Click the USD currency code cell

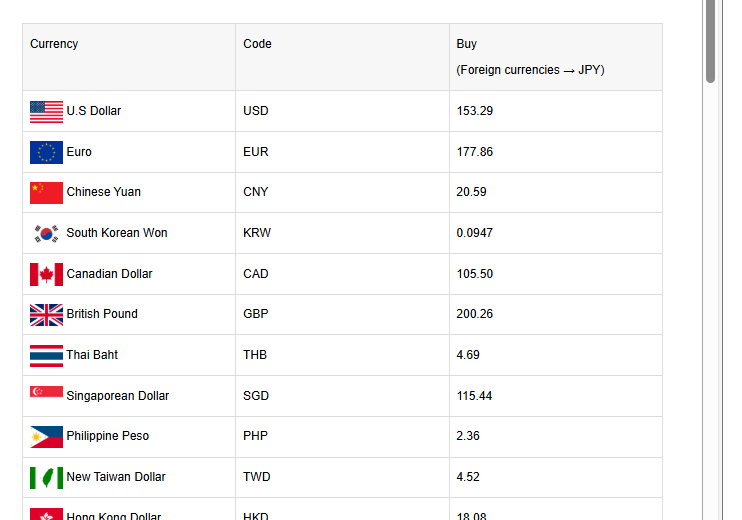256,111
